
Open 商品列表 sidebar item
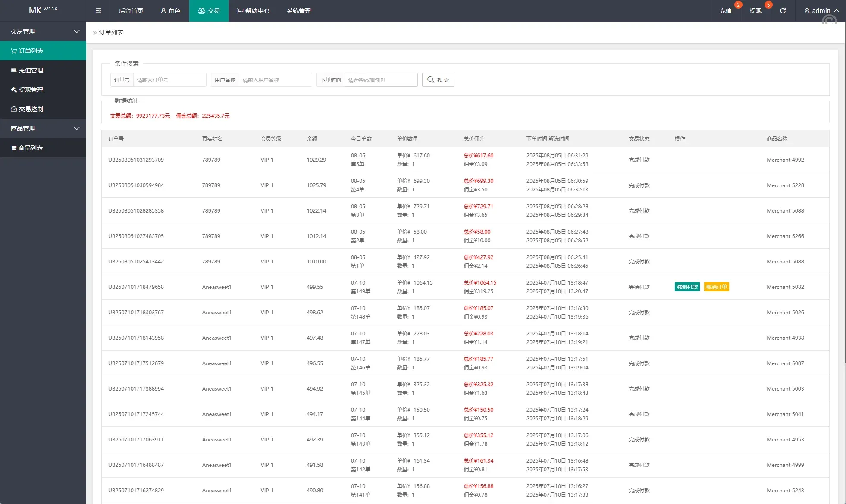(x=43, y=148)
